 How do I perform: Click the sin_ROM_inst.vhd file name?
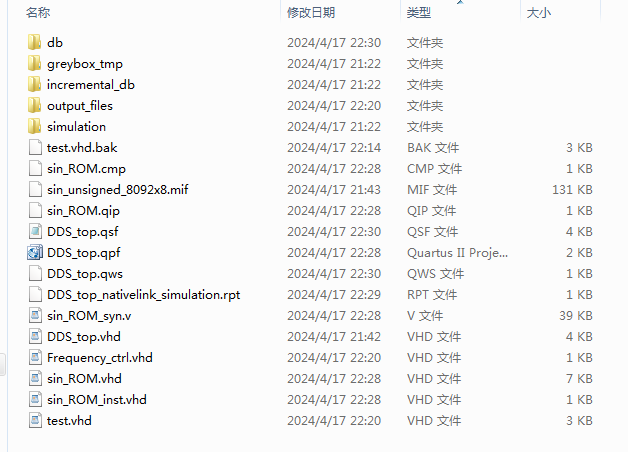pos(97,400)
